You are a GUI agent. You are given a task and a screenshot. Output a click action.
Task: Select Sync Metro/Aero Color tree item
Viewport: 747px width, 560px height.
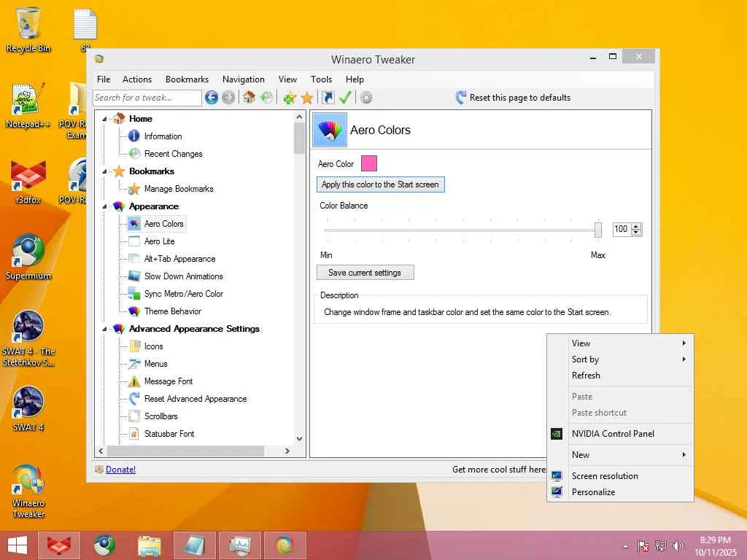coord(183,295)
